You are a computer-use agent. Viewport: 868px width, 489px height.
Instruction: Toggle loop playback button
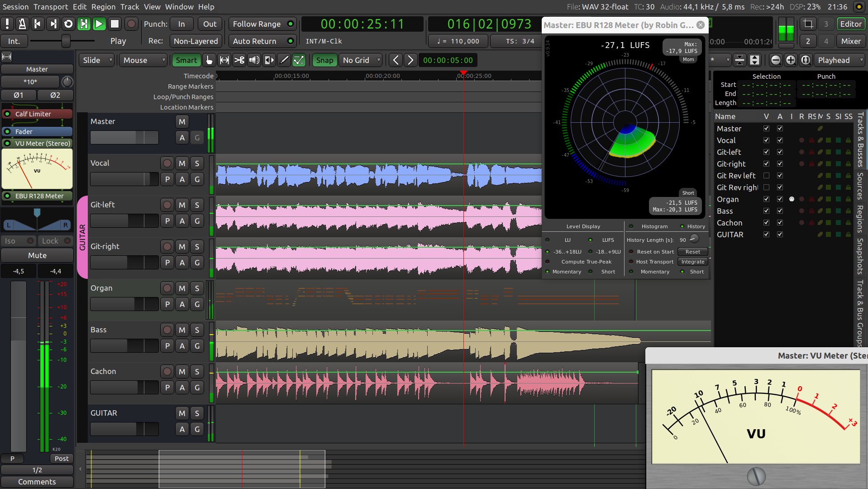[68, 24]
